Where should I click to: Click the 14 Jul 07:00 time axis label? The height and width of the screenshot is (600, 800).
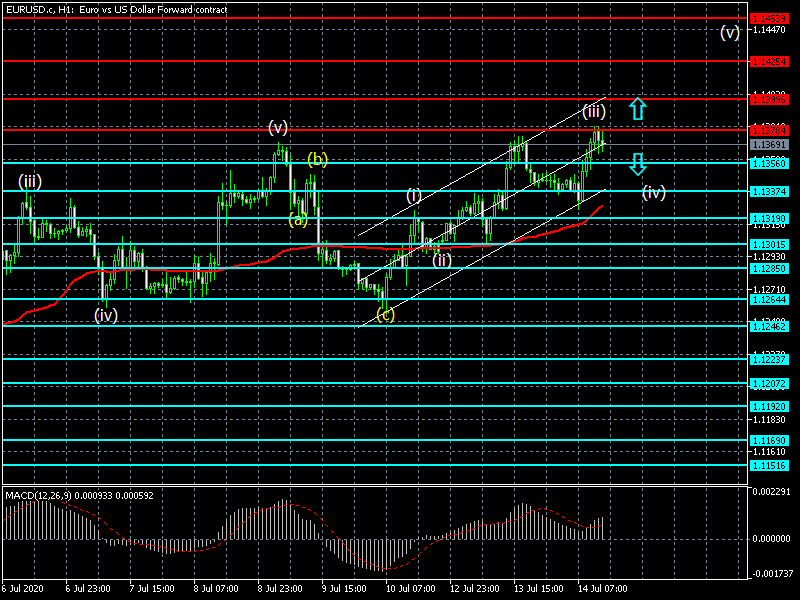(603, 589)
